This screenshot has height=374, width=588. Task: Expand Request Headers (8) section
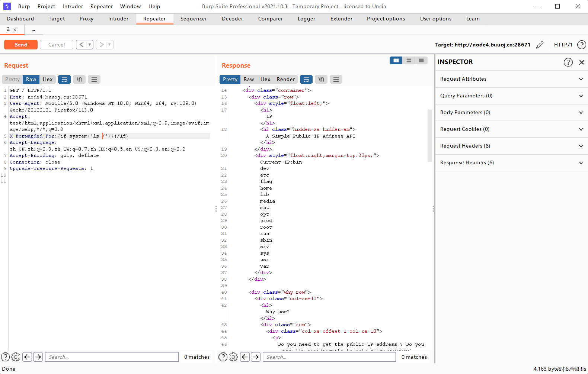pyautogui.click(x=512, y=146)
